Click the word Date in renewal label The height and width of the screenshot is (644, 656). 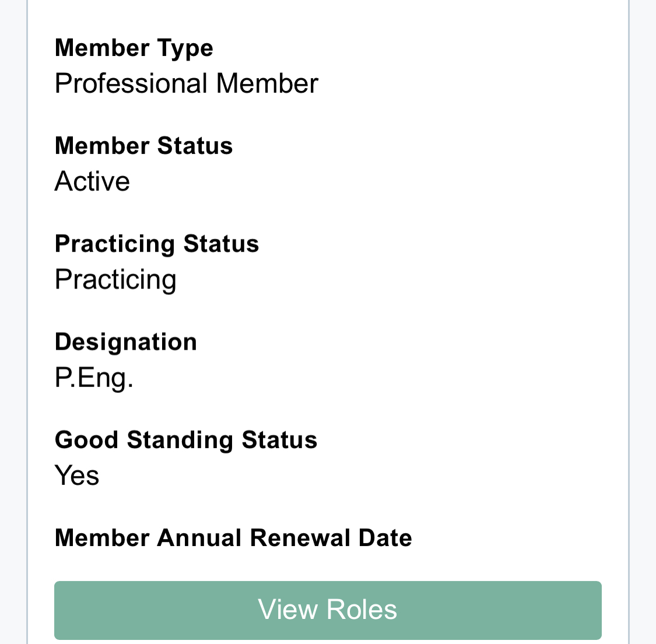pos(385,538)
